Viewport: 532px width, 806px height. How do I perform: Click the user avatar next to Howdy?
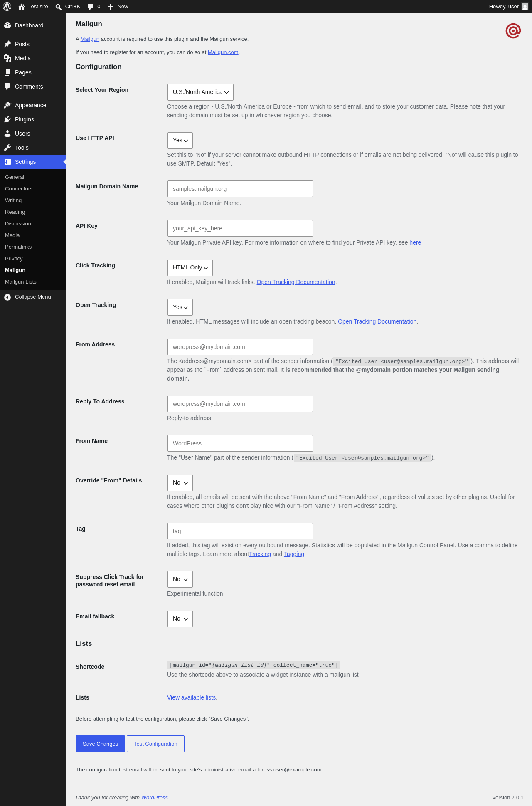(525, 7)
